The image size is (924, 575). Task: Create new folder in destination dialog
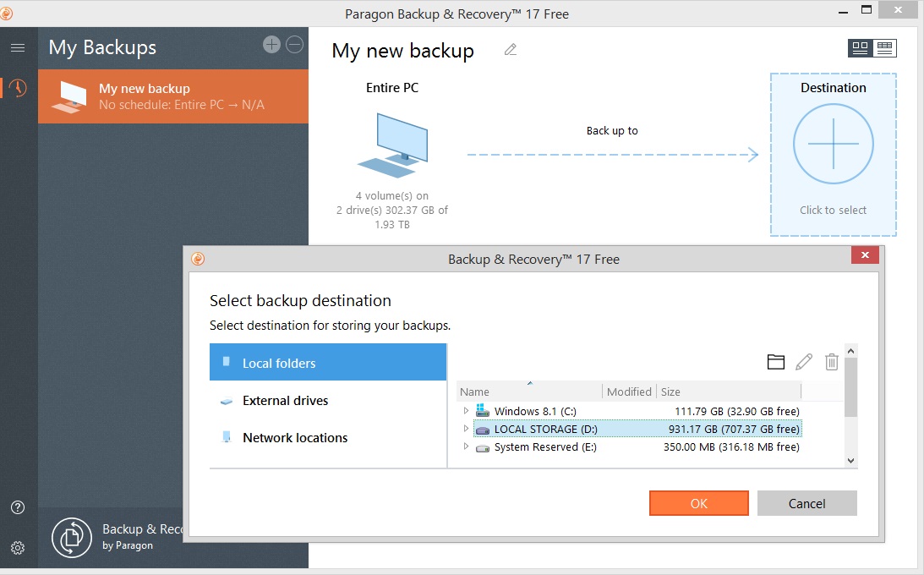776,362
